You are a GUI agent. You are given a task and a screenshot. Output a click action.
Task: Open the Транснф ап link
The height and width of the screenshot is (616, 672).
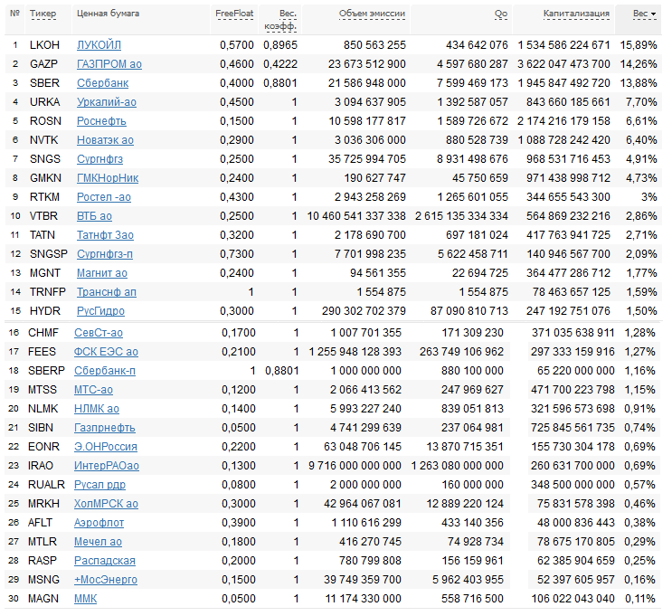click(x=107, y=292)
